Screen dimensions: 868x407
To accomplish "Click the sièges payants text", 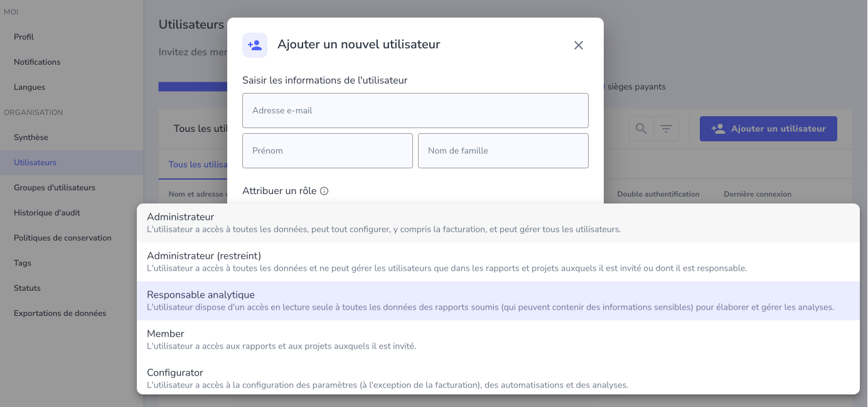I will pyautogui.click(x=636, y=87).
